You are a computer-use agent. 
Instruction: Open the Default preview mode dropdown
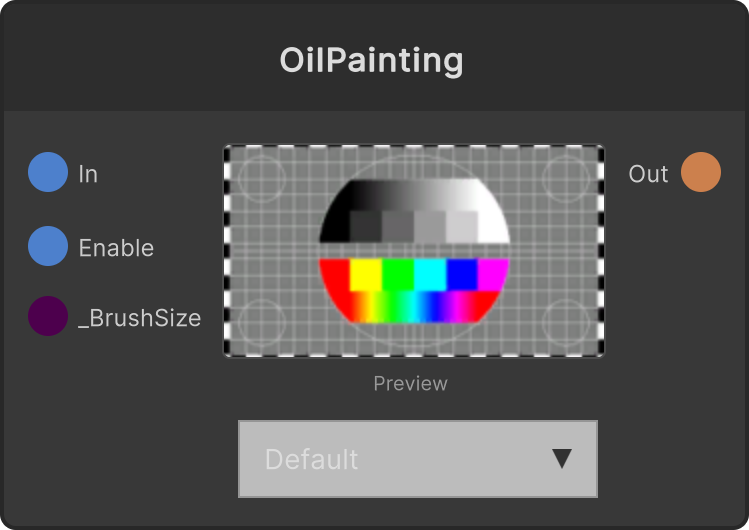(x=418, y=459)
